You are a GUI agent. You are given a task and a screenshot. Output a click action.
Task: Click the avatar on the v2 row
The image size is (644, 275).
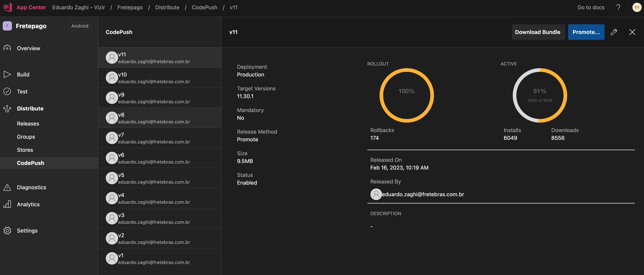point(112,238)
